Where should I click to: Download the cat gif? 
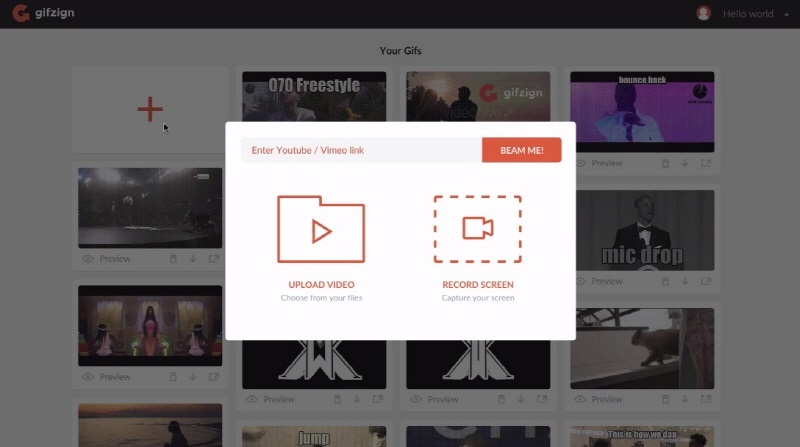click(x=685, y=399)
